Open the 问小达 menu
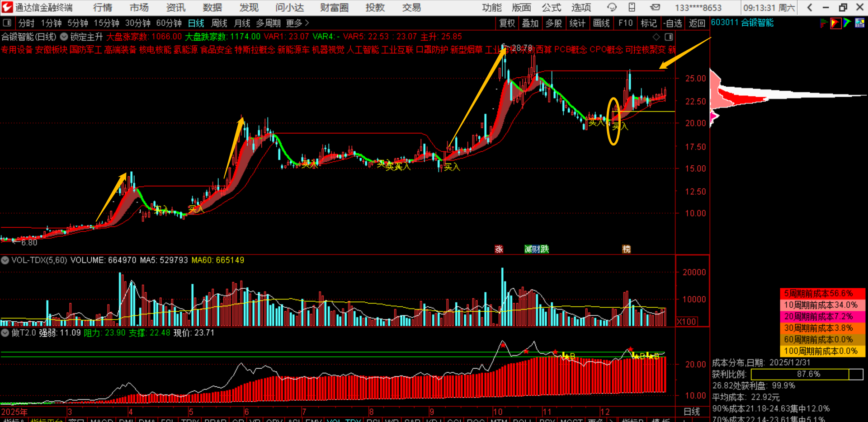868x422 pixels. click(x=290, y=7)
